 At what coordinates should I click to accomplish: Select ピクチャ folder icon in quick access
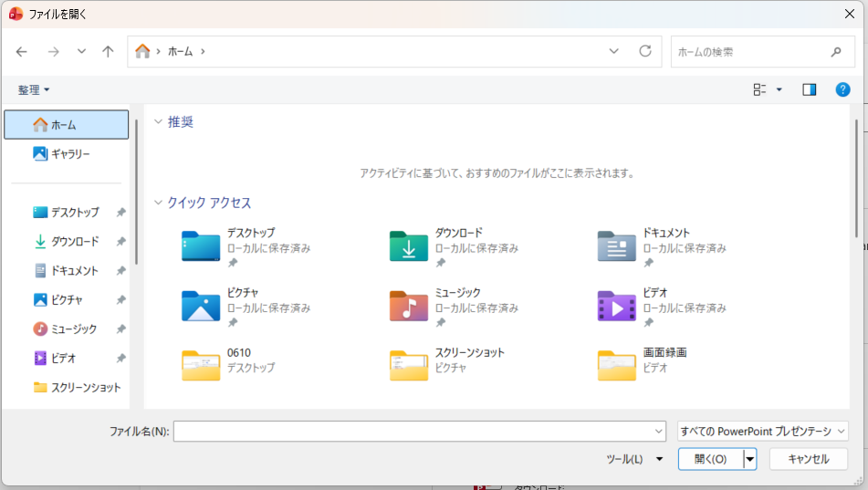click(x=201, y=306)
